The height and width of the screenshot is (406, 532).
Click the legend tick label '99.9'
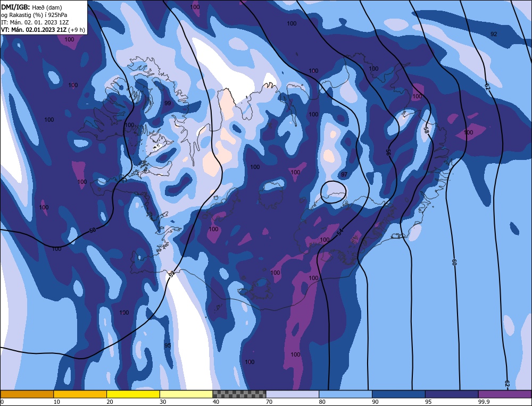(x=483, y=402)
